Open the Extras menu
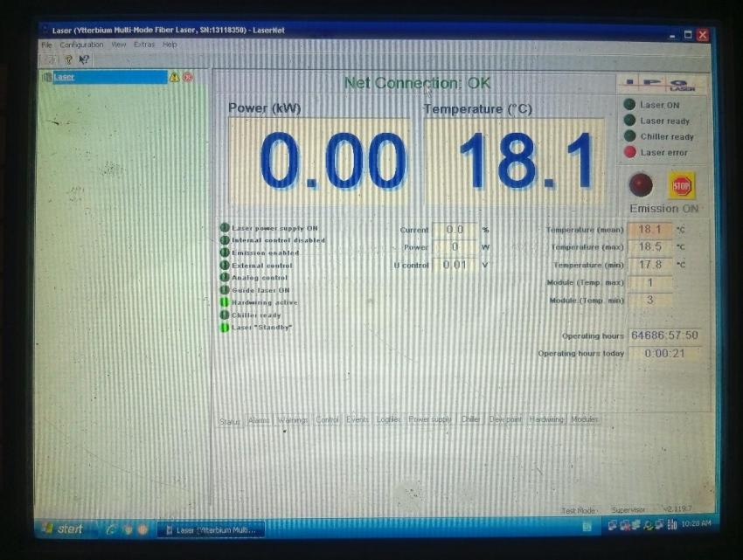Viewport: 743px width, 560px height. pyautogui.click(x=144, y=45)
